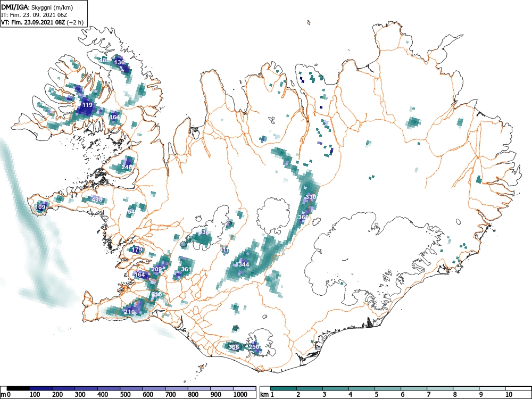Click the white 9–10 km legend segment
Screen dimensions: 532x399
(492, 388)
